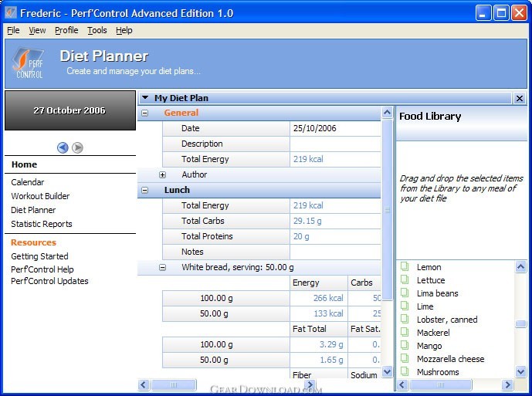Click the 1.65 g Fat Total cell
This screenshot has height=396, width=532.
pos(319,360)
